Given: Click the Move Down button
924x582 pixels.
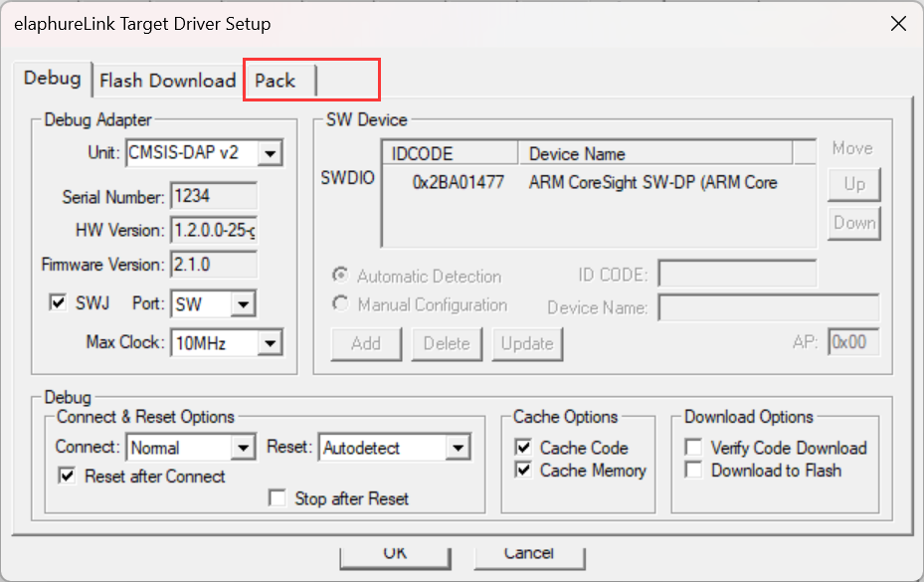Looking at the screenshot, I should [853, 223].
